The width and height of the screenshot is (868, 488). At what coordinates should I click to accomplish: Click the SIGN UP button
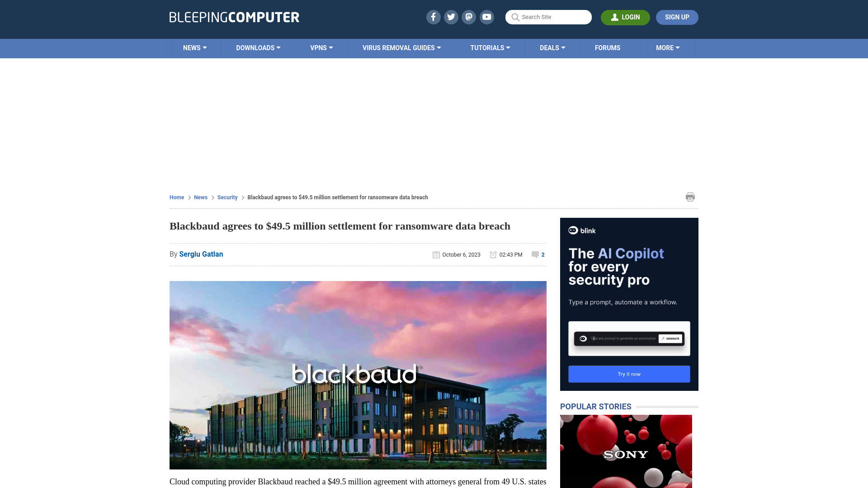677,17
